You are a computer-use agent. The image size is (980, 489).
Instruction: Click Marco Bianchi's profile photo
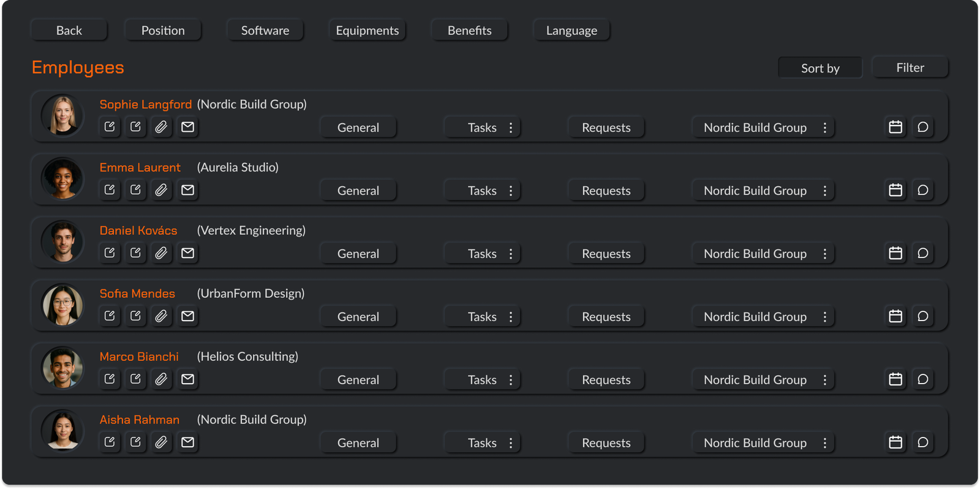(62, 368)
